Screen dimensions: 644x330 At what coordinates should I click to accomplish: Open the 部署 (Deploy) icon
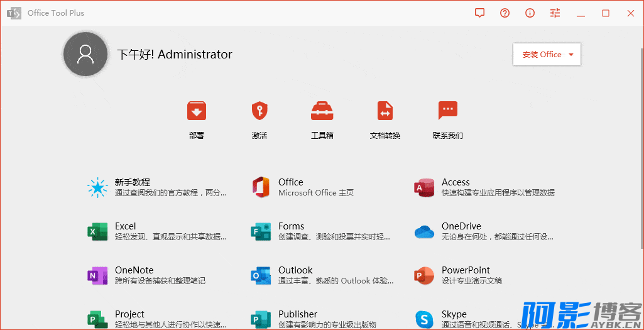pos(197,111)
